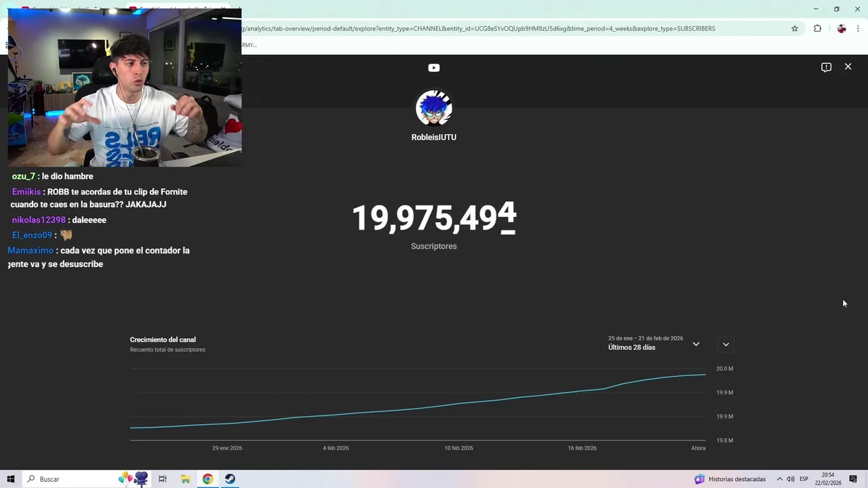
Task: Click the 20.0 M axis value
Action: [725, 369]
